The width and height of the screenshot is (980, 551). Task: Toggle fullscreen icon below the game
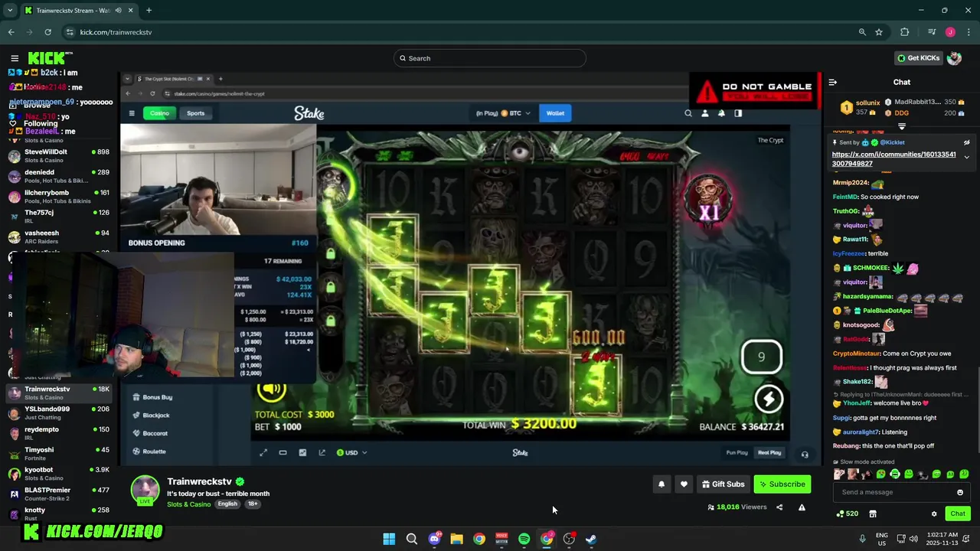click(263, 452)
